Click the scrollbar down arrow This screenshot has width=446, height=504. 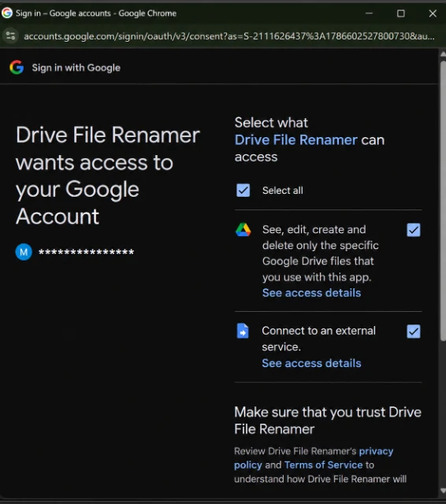[443, 491]
